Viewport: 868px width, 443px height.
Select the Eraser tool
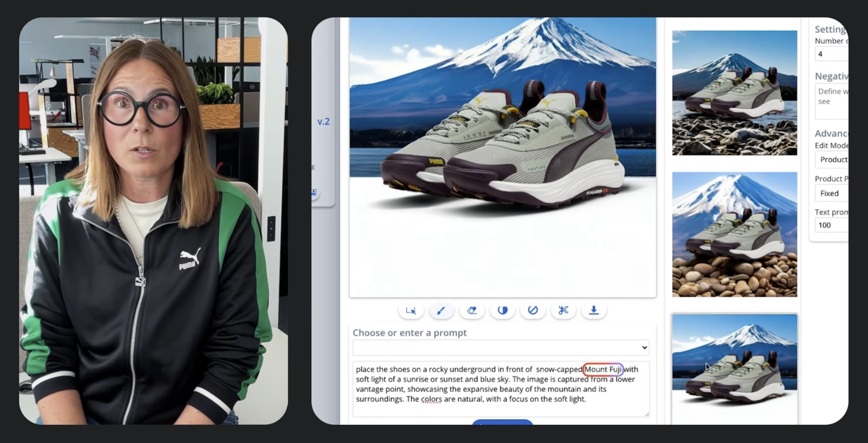click(x=472, y=311)
